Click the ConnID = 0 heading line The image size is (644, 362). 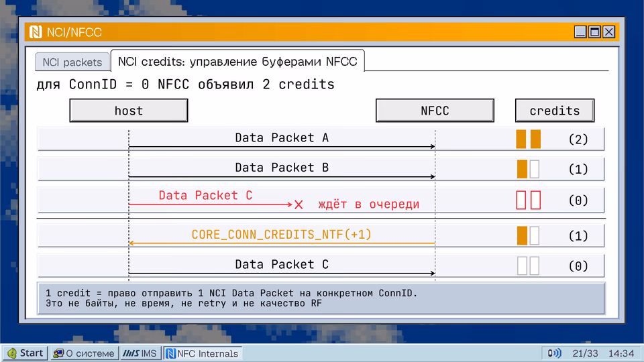pyautogui.click(x=186, y=84)
